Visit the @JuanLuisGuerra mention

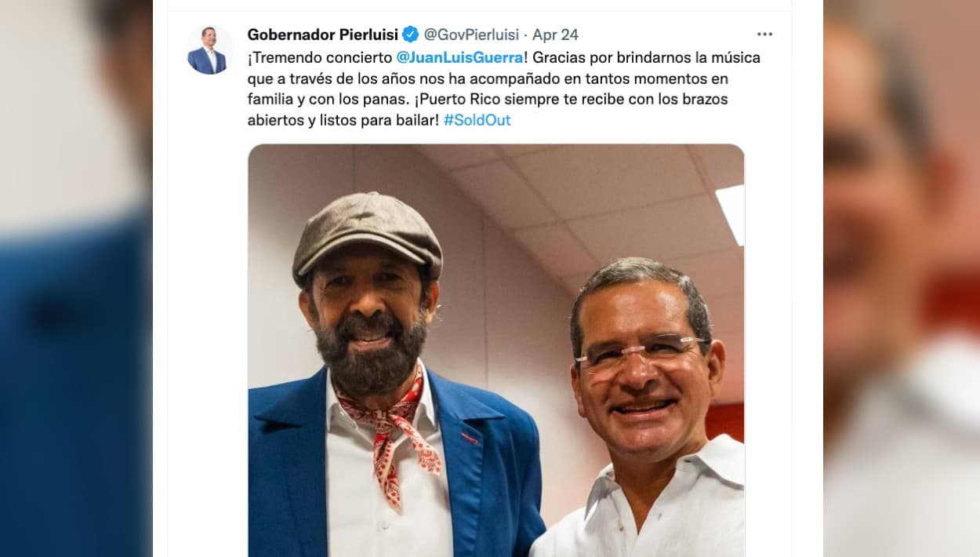point(459,57)
